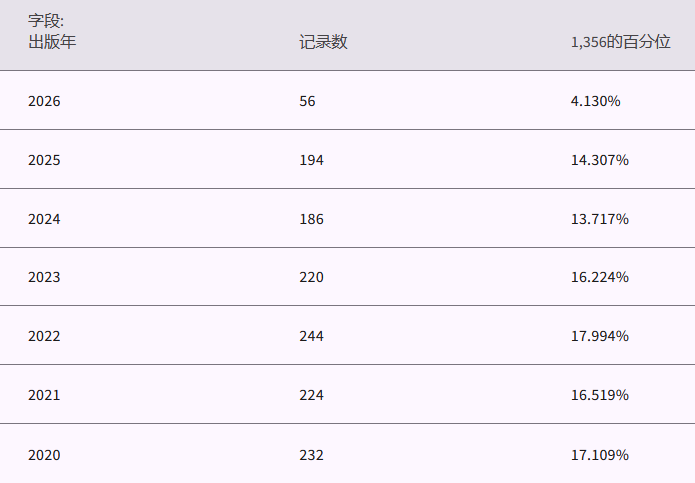Select the 2020 publication year cell
The image size is (695, 483).
44,454
